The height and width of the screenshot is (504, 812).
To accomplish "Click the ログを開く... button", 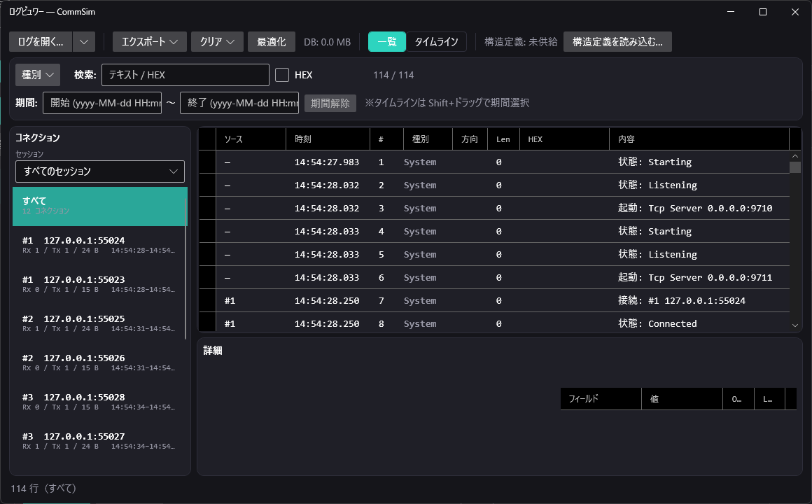I will click(41, 42).
